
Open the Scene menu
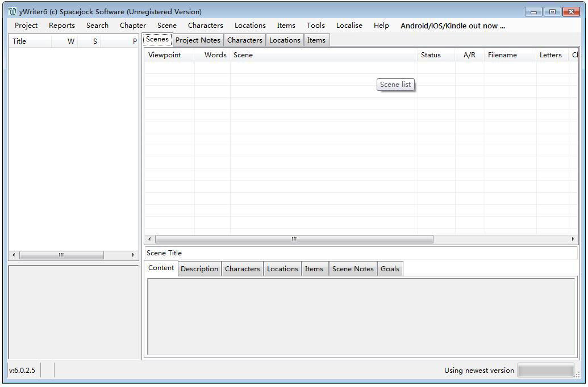coord(167,26)
